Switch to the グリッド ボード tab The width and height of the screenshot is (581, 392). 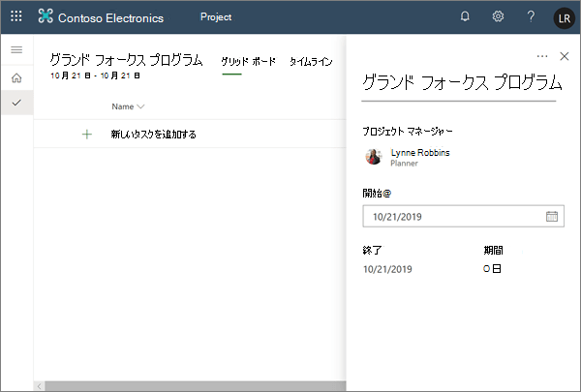[x=248, y=62]
